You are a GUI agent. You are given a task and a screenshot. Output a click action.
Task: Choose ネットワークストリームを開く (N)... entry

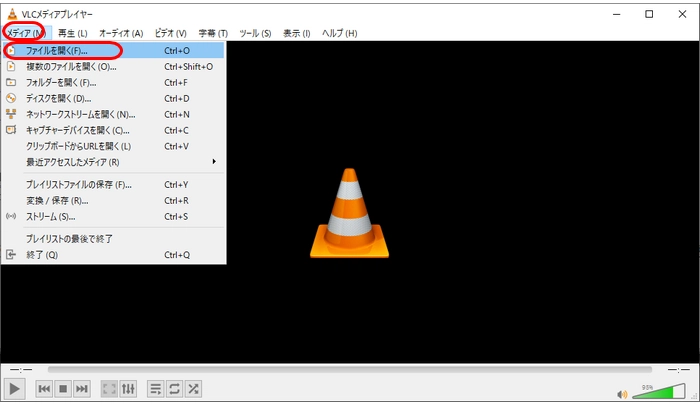113,114
